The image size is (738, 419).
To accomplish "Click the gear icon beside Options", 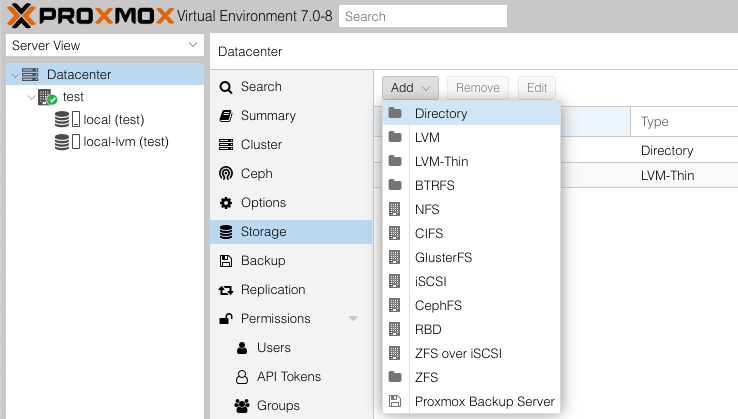I will tap(226, 203).
